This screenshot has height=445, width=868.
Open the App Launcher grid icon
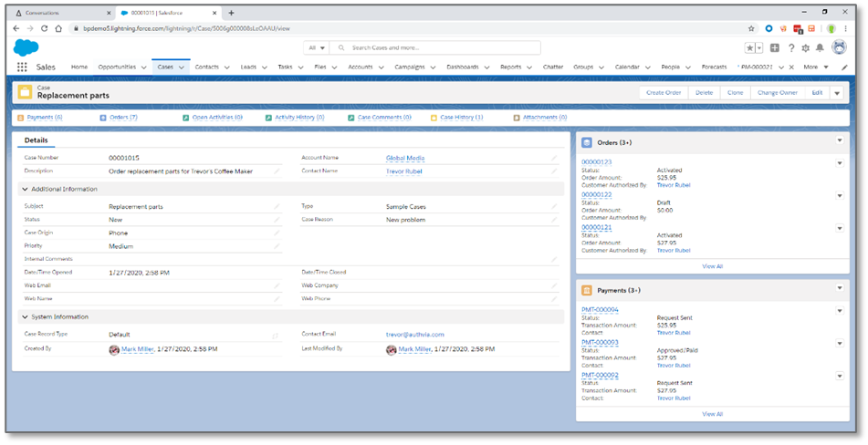tap(22, 67)
